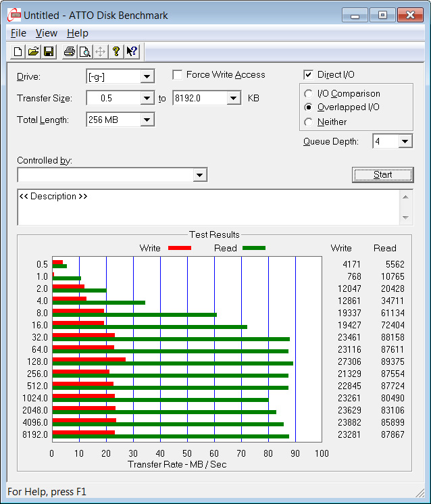This screenshot has width=431, height=504.
Task: Select the Overlapped I/O radio button
Action: pos(308,107)
